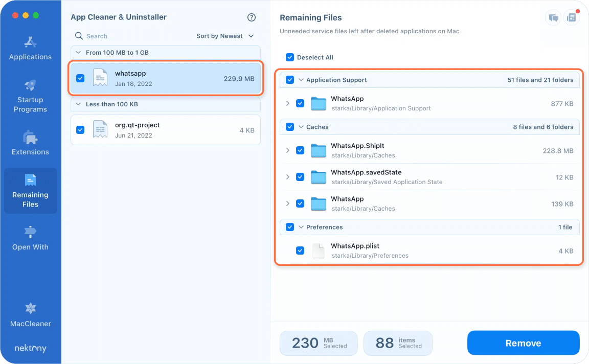Click the 88 items Selected indicator

(x=398, y=343)
